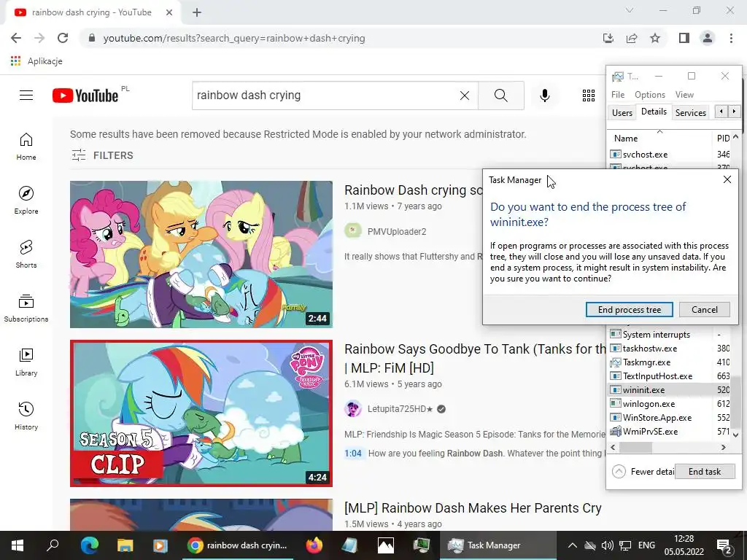The height and width of the screenshot is (560, 747).
Task: Open the View menu in Task Manager
Action: click(684, 94)
